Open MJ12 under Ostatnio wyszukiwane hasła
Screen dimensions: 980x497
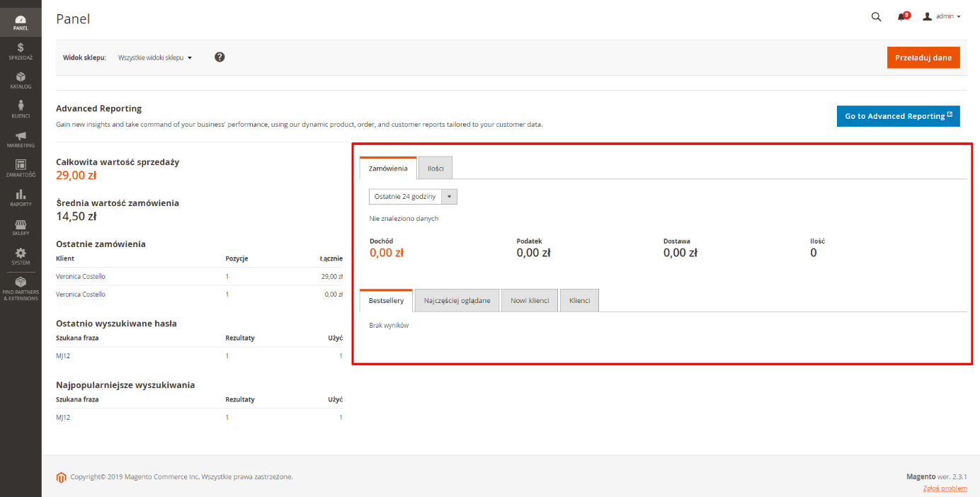pyautogui.click(x=200, y=356)
